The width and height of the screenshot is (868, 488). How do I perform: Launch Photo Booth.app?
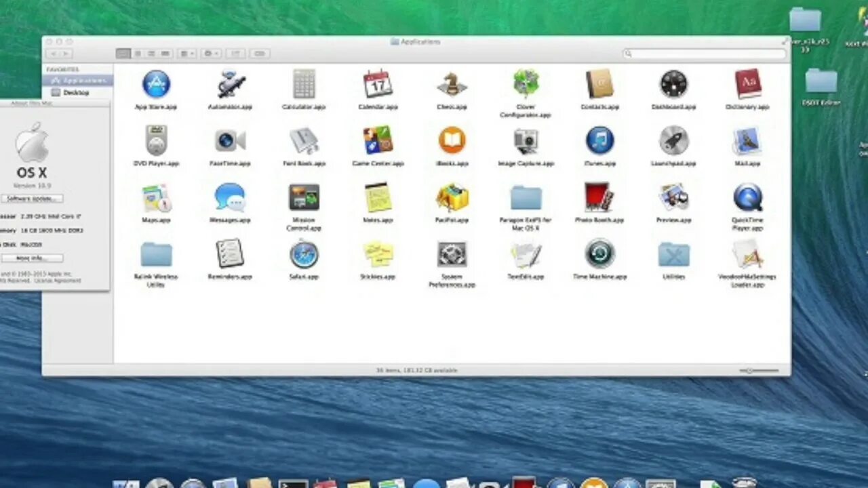coord(599,198)
